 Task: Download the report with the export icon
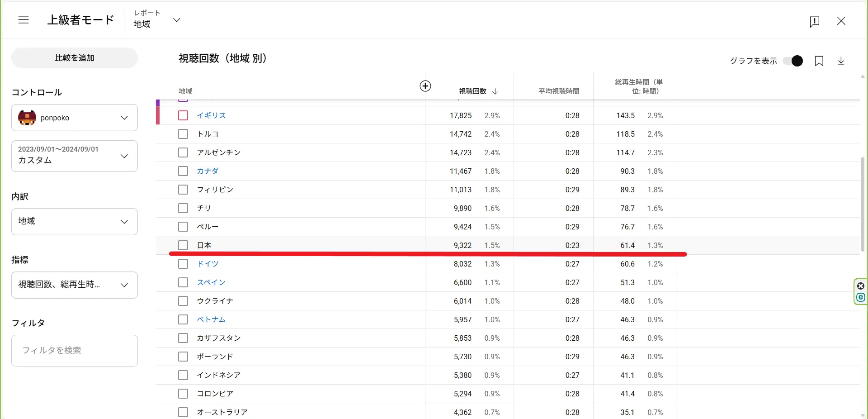pos(841,61)
